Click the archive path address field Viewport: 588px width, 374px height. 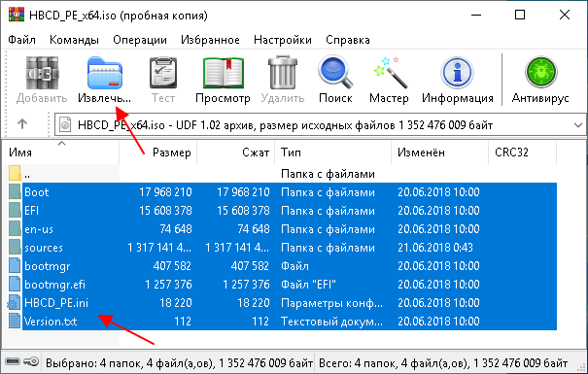click(x=320, y=124)
